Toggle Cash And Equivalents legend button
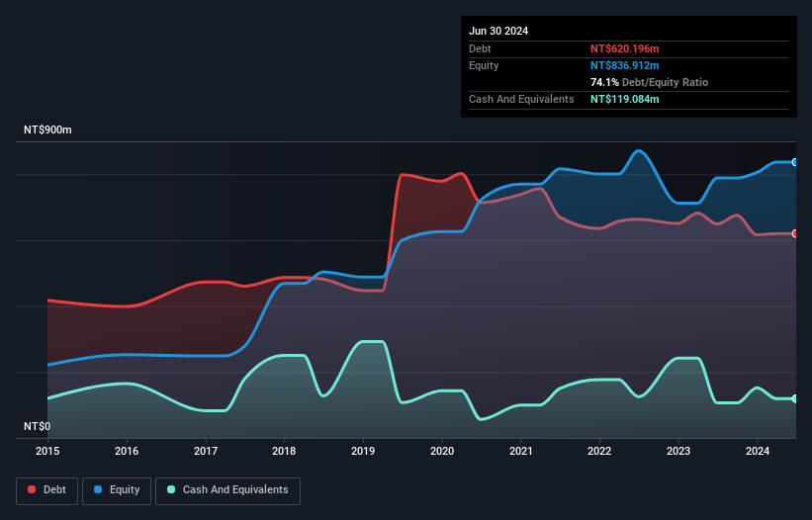Viewport: 812px width, 520px height. [227, 490]
